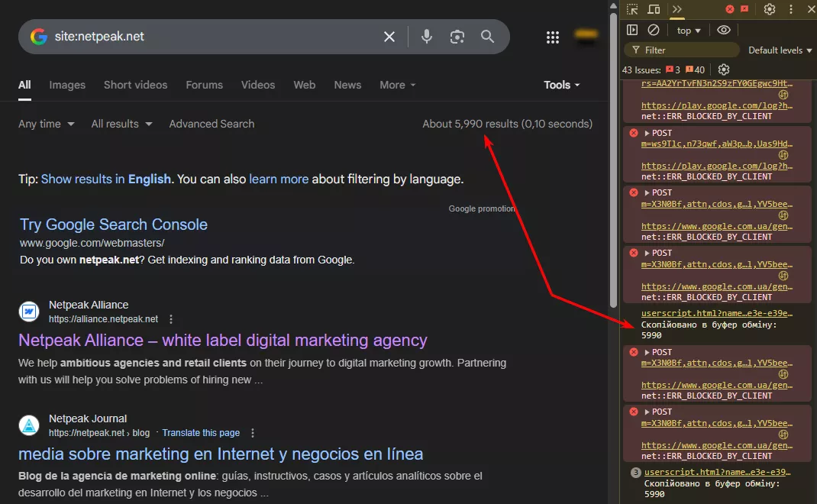This screenshot has height=504, width=817.
Task: Show more DevTools tabs chevron
Action: click(677, 9)
